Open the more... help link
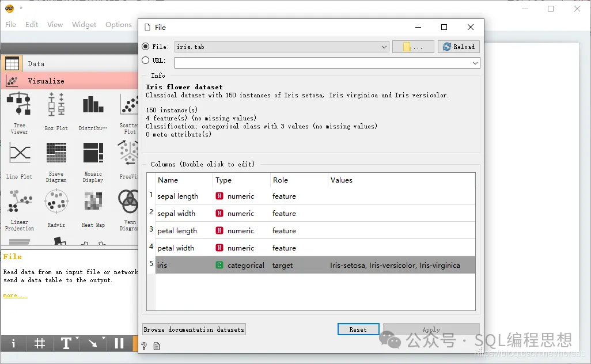This screenshot has height=364, width=591. click(x=15, y=295)
